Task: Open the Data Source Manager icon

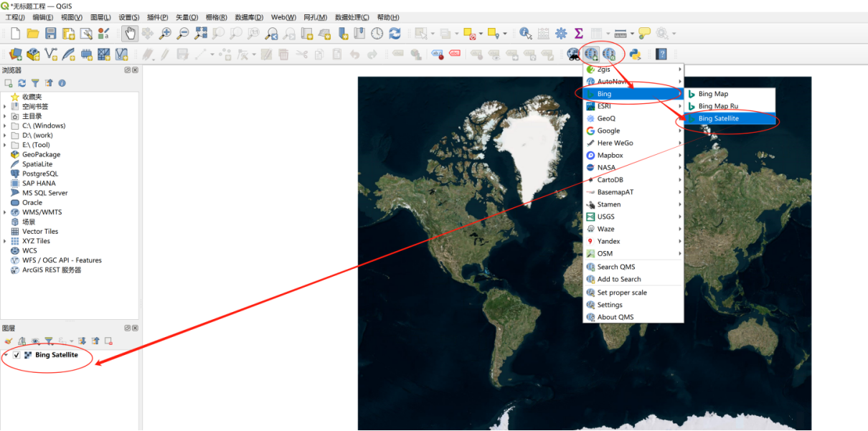Action: [15, 54]
